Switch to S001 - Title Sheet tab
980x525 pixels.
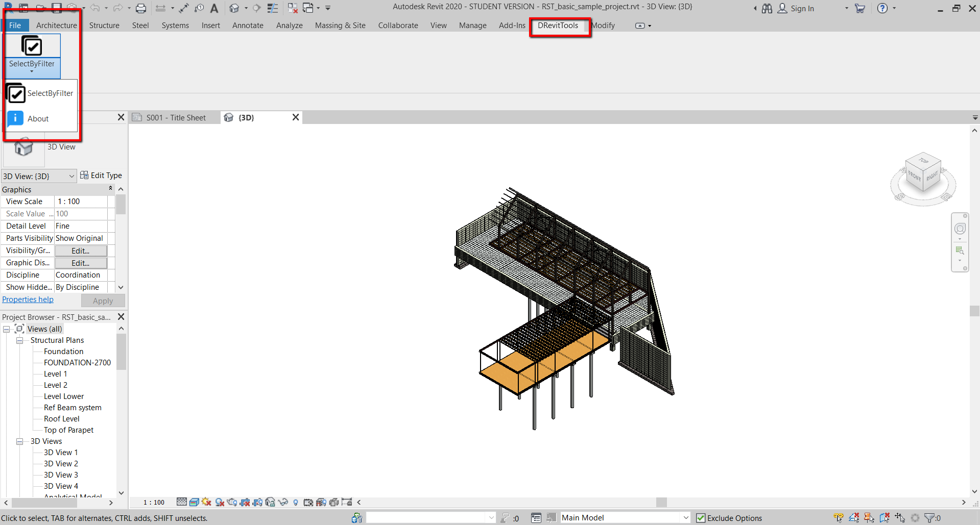click(175, 118)
